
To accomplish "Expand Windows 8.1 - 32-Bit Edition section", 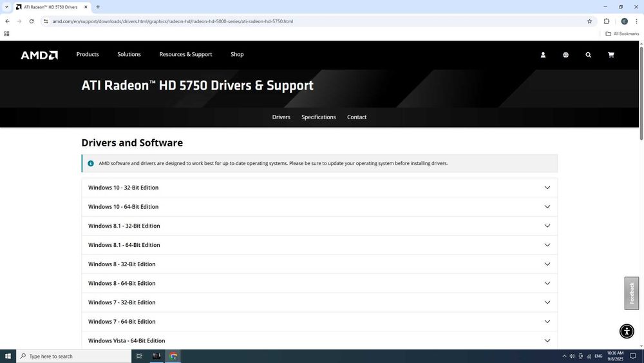I will tap(319, 226).
